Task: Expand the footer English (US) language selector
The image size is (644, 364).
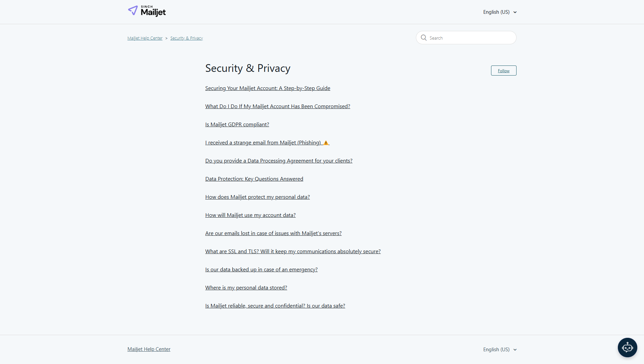Action: tap(500, 350)
